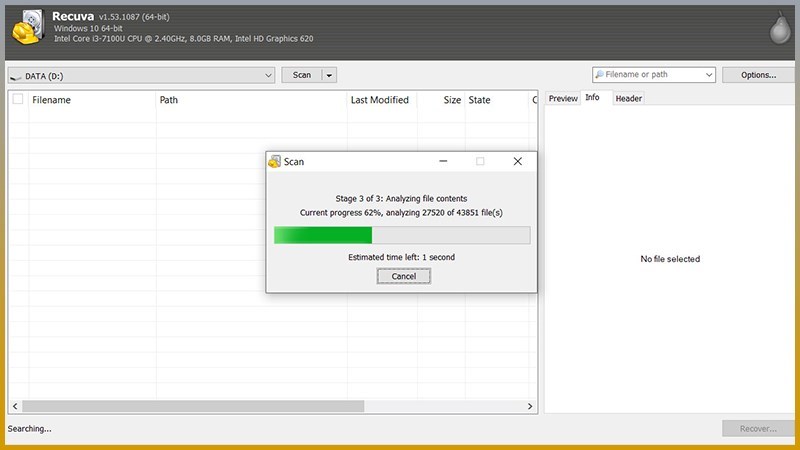This screenshot has width=800, height=450.
Task: Click the 'v1.53.1087 (64-bit)' version text
Action: (134, 17)
